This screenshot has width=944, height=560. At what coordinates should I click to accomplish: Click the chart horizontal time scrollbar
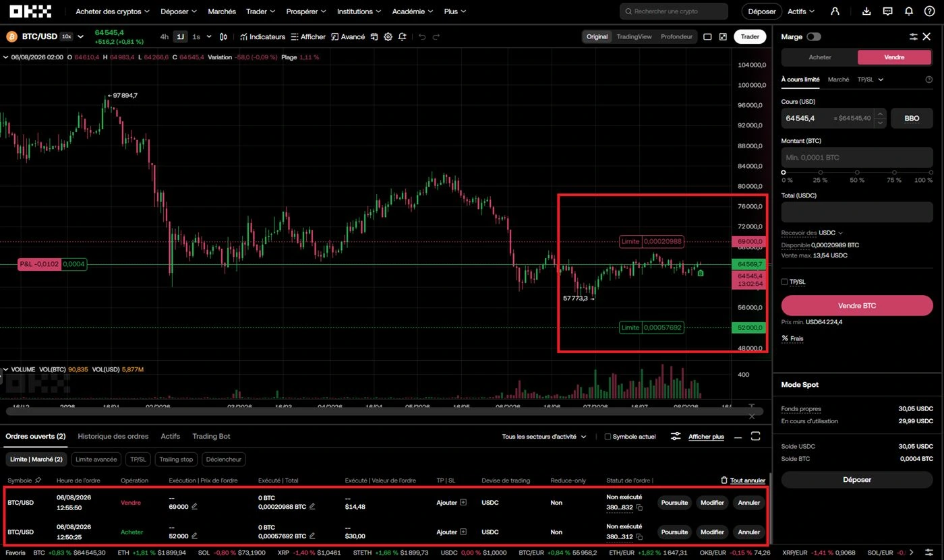(384, 410)
